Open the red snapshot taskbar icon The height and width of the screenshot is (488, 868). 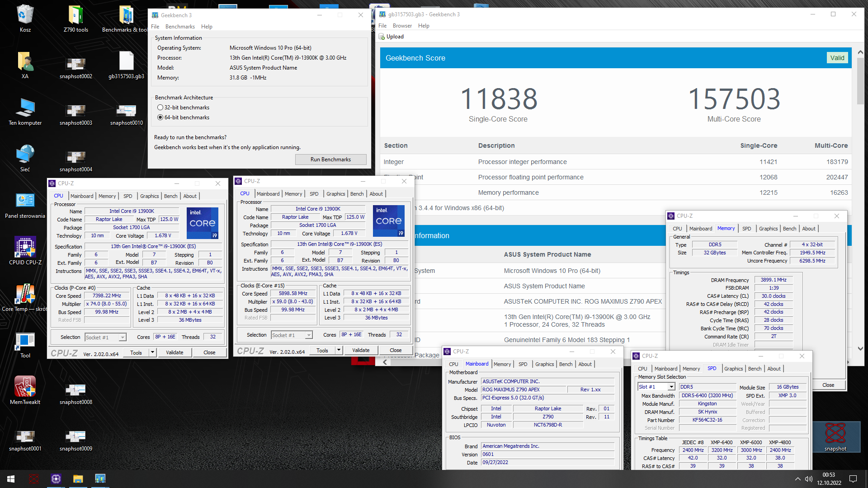pos(33,479)
